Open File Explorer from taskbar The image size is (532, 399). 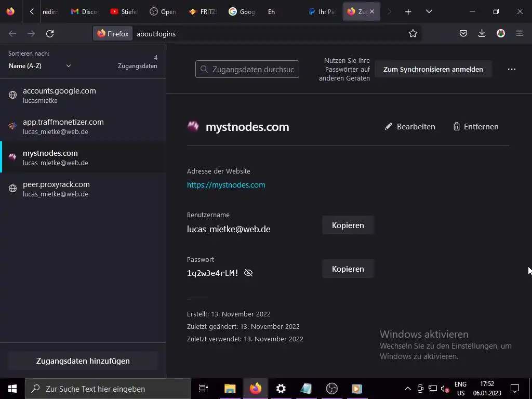[x=230, y=389]
